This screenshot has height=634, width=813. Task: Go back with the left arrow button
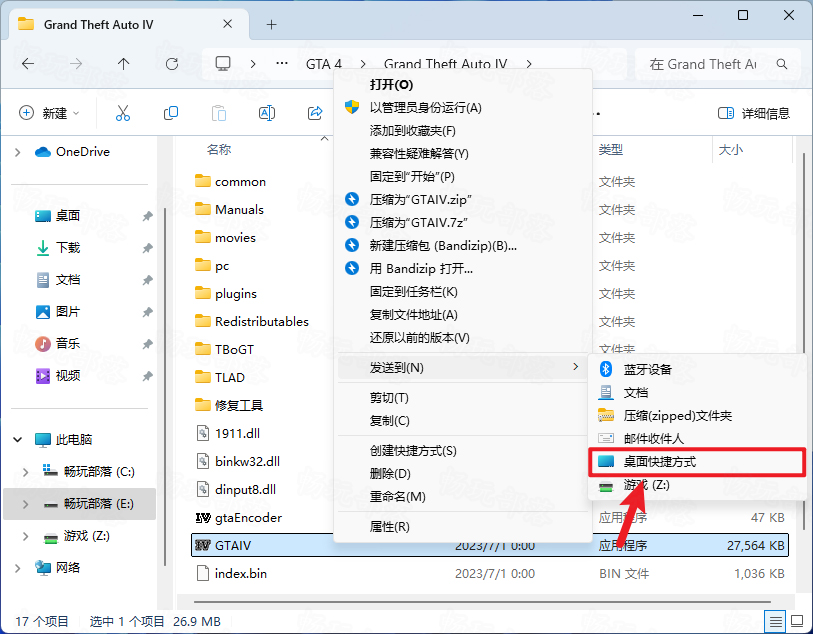click(28, 64)
